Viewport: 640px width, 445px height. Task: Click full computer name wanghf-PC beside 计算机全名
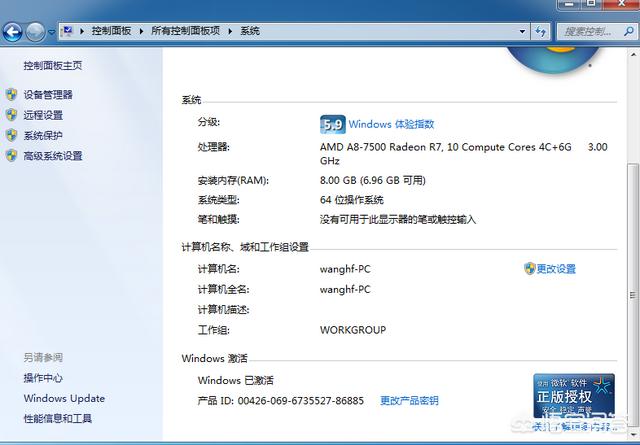point(345,289)
